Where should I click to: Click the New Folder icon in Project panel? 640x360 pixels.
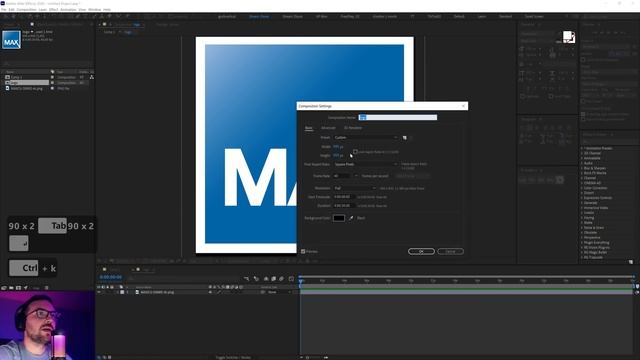click(11, 288)
